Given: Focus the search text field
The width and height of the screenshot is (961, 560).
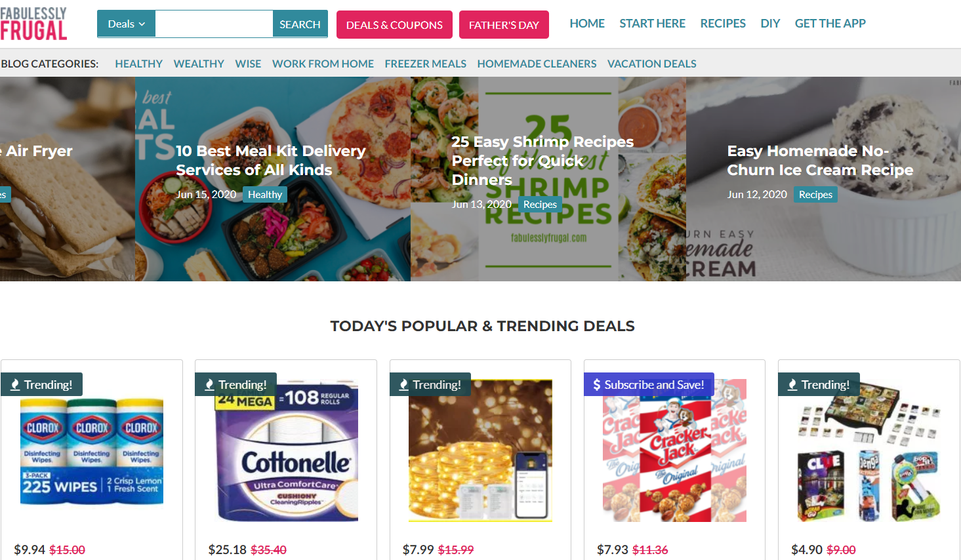Looking at the screenshot, I should tap(214, 24).
